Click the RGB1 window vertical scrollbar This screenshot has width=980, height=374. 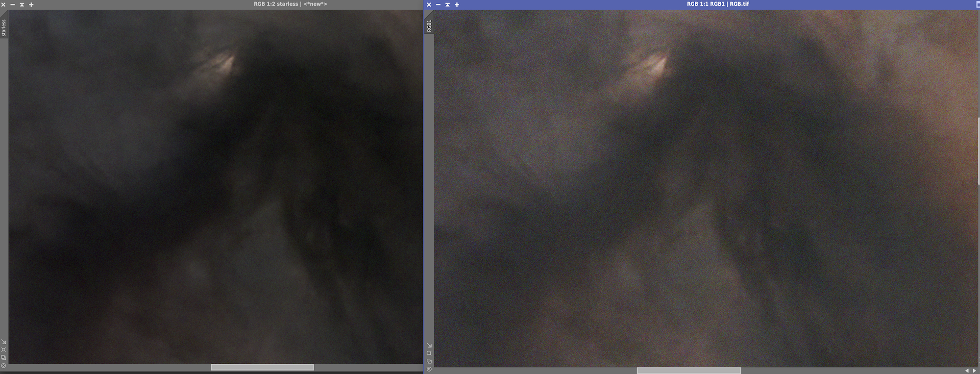coord(978,151)
